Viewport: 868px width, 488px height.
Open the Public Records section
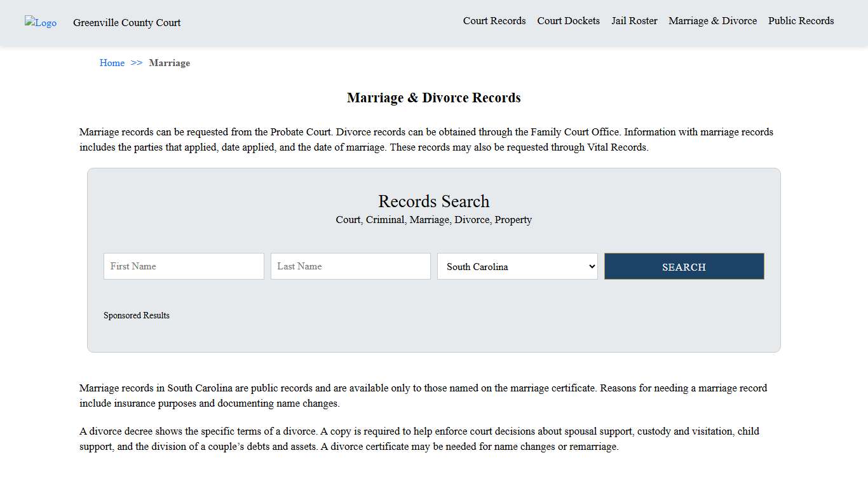click(x=801, y=20)
